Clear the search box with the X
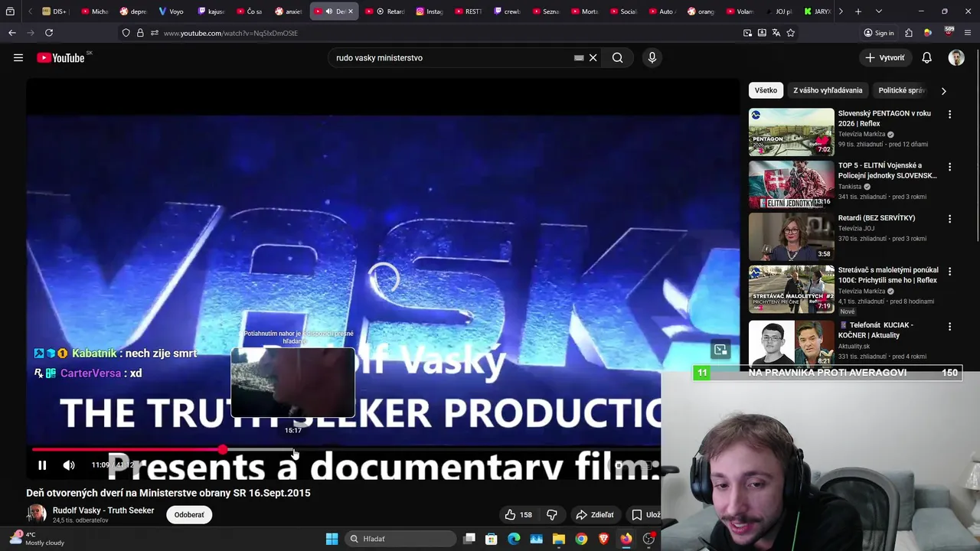 coord(593,57)
